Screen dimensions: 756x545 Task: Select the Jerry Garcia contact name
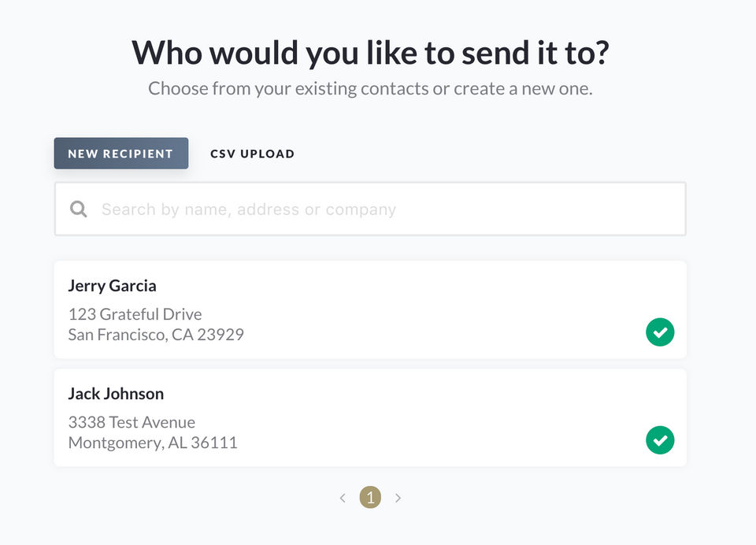tap(112, 286)
